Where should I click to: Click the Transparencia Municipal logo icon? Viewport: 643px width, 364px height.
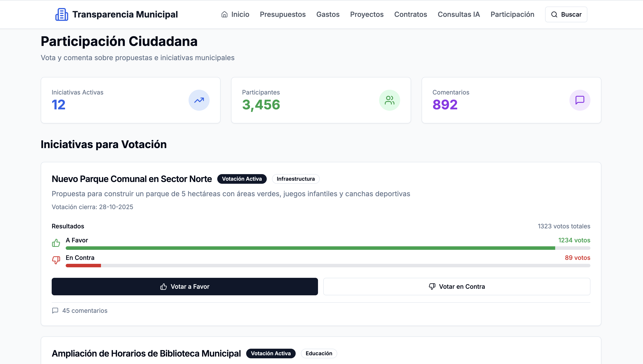pyautogui.click(x=62, y=14)
